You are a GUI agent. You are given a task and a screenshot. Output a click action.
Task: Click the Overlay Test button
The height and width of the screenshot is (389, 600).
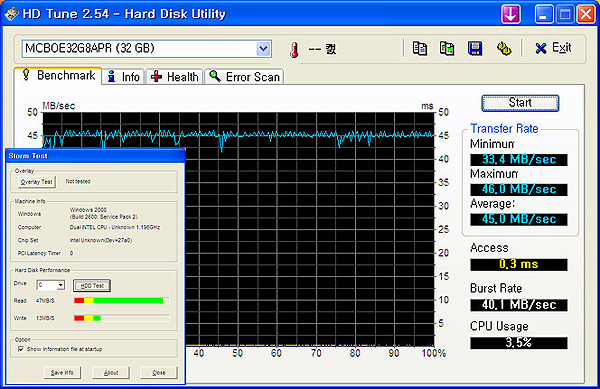point(37,182)
